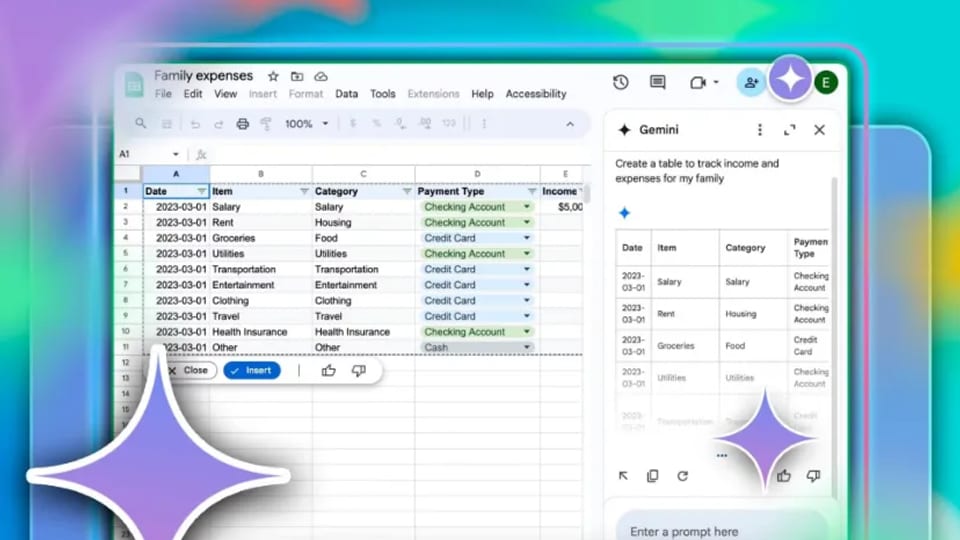Undo the last action
The height and width of the screenshot is (540, 960).
click(195, 124)
